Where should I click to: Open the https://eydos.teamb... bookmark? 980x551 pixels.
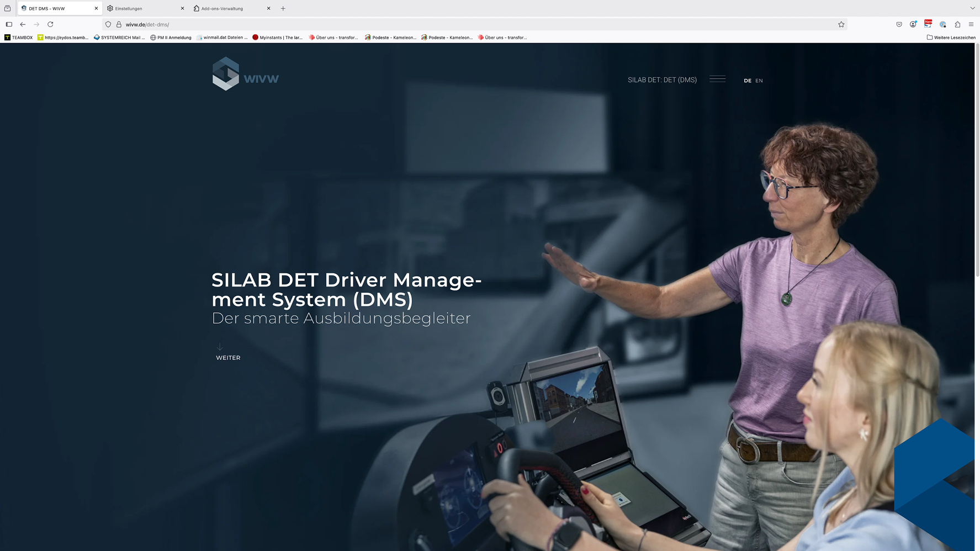[x=63, y=38]
